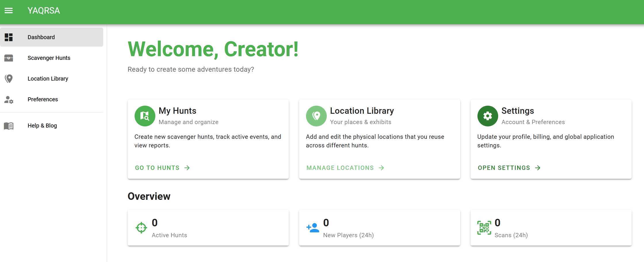The width and height of the screenshot is (644, 262).
Task: Click the Help & Blog book icon
Action: tap(9, 126)
